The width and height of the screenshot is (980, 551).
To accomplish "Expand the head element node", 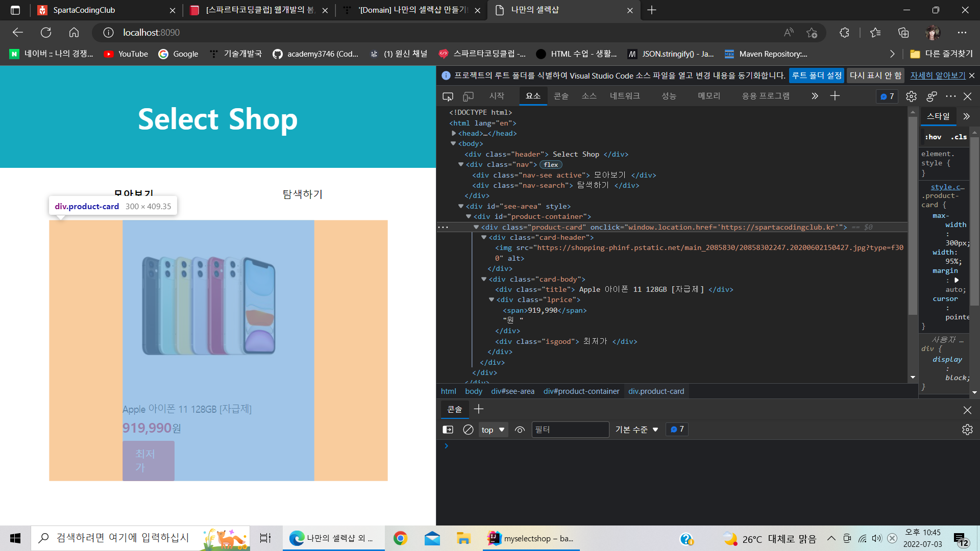I will click(x=454, y=133).
